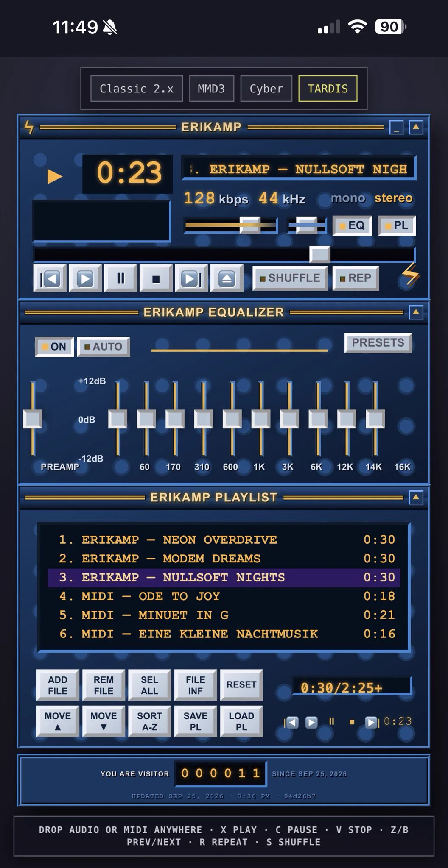
Task: Select playlist track 'MIDI — Ode to Joy'
Action: pos(224,596)
